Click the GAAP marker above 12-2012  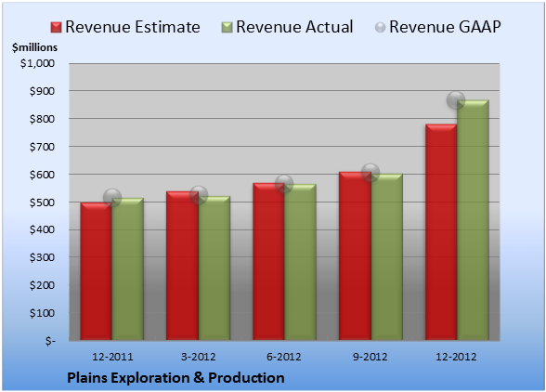pyautogui.click(x=456, y=100)
